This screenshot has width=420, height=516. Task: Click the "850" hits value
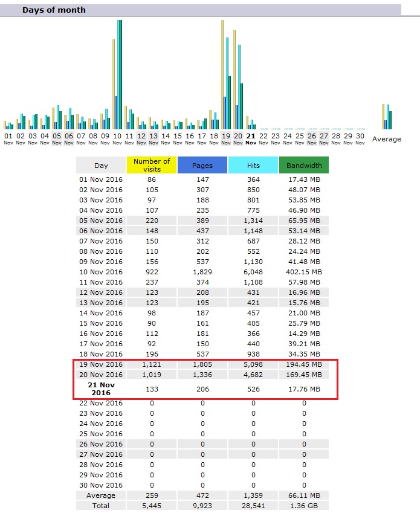pyautogui.click(x=253, y=190)
